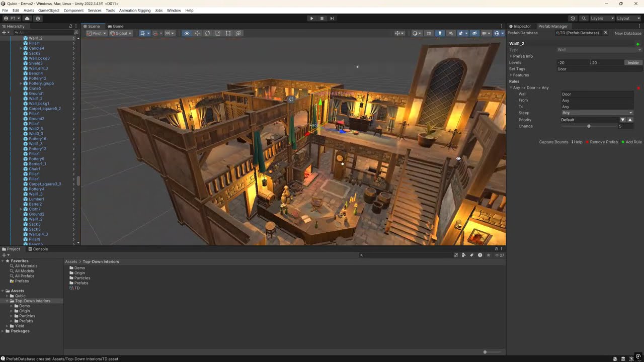The height and width of the screenshot is (362, 644).
Task: Start play mode with the Play button
Action: click(311, 18)
